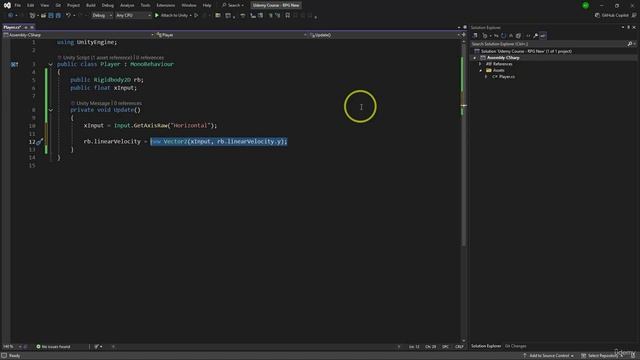Click the Open File folder icon

pos(43,16)
